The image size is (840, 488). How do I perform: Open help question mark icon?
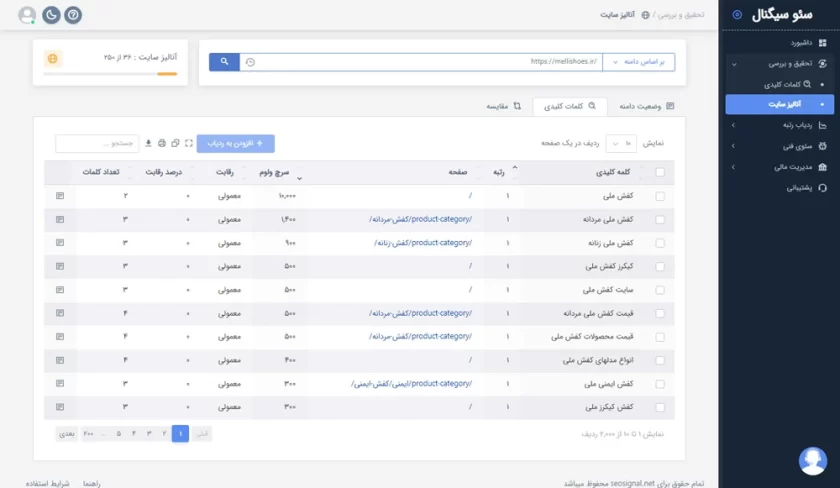point(73,14)
